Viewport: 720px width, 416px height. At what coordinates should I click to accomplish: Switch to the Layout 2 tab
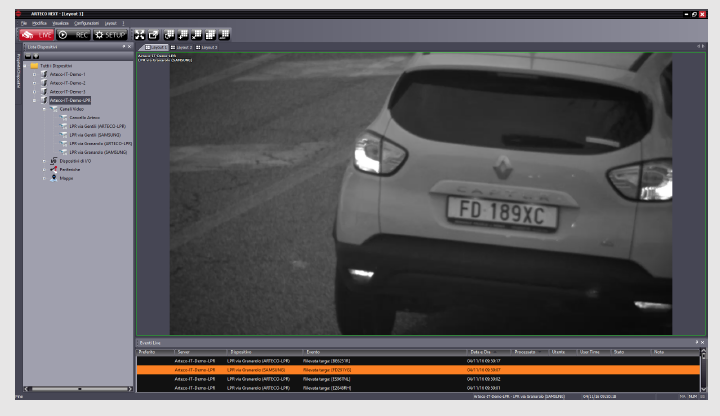click(181, 47)
